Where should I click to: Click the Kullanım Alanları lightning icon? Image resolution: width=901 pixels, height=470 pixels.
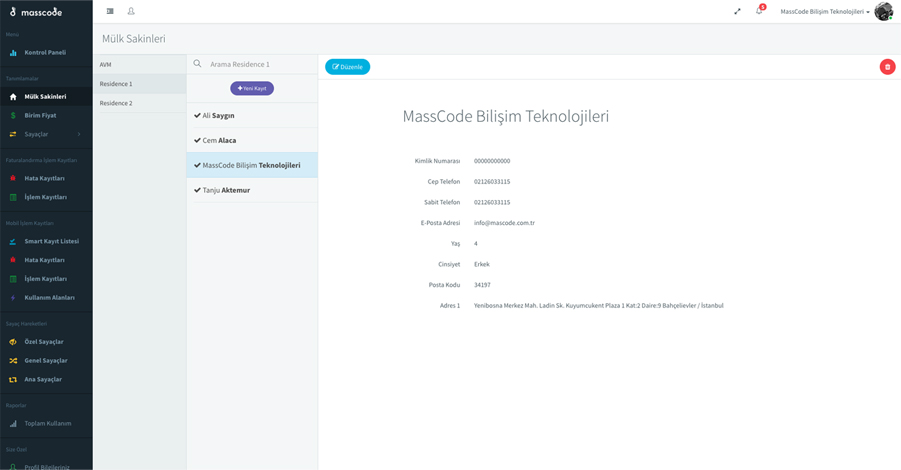13,298
